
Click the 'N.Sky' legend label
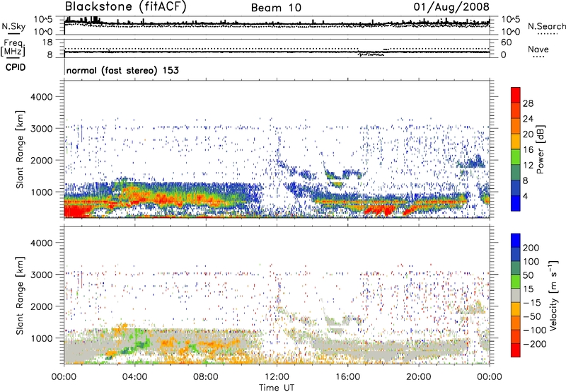tap(13, 26)
